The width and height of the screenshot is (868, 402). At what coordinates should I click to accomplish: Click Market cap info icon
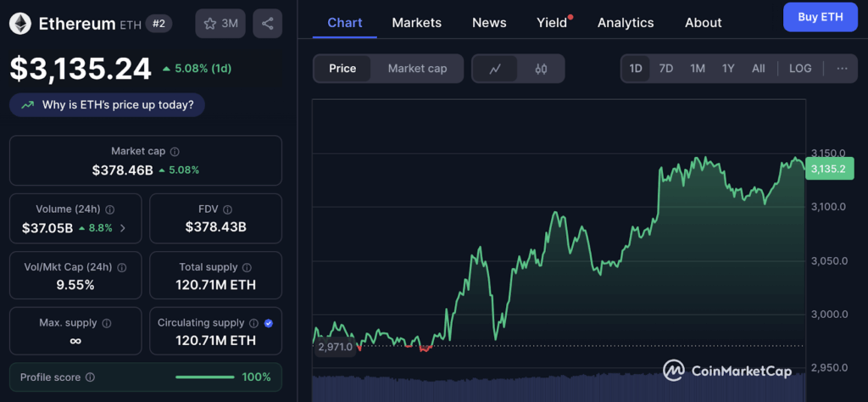pyautogui.click(x=175, y=152)
